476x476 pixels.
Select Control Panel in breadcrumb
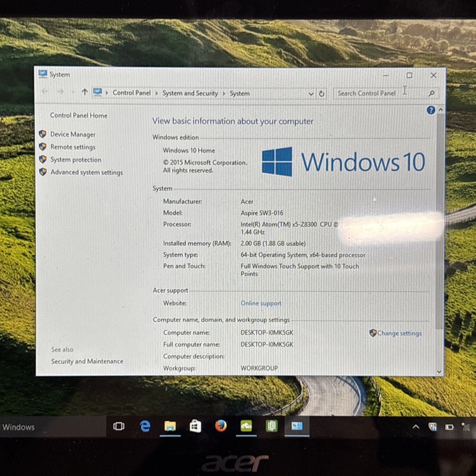(x=131, y=93)
